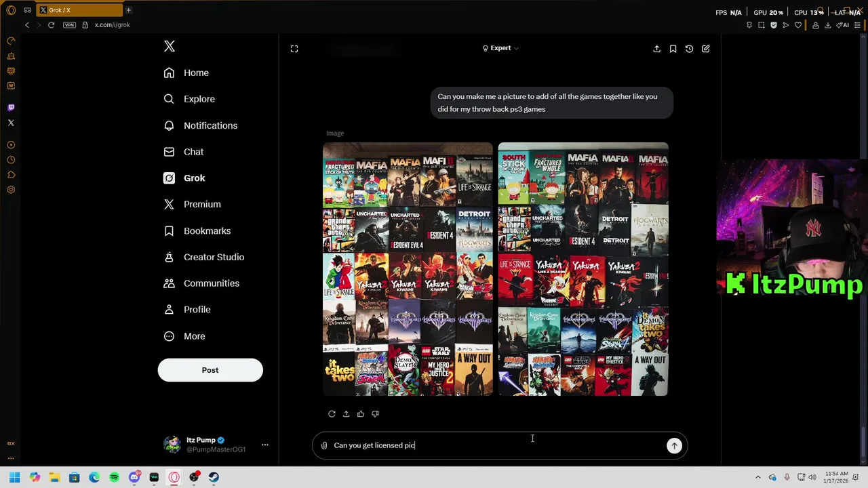868x488 pixels.
Task: Open the Opera GX menu logo
Action: (11, 10)
